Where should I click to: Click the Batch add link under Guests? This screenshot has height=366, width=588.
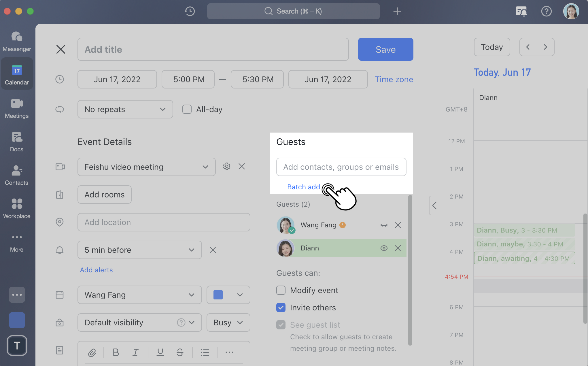(299, 187)
